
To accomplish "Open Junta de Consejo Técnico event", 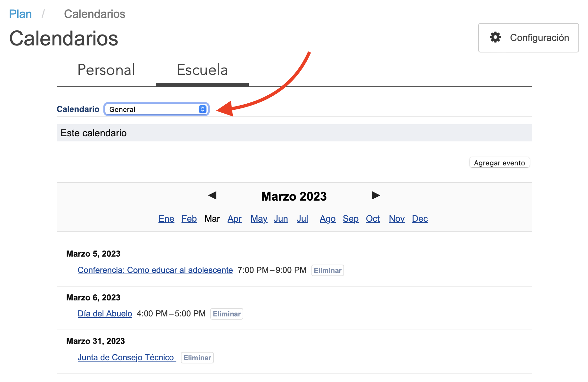I will click(126, 357).
